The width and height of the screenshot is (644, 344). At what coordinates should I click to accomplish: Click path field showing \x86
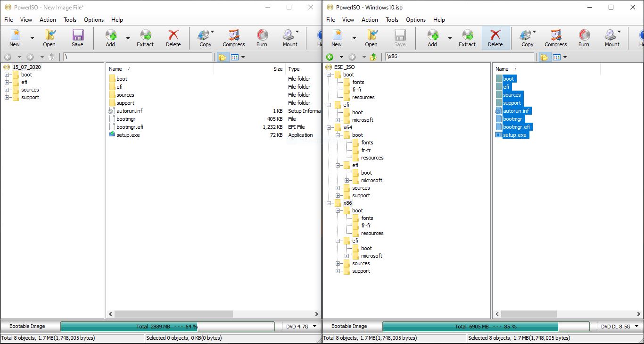[x=460, y=57]
